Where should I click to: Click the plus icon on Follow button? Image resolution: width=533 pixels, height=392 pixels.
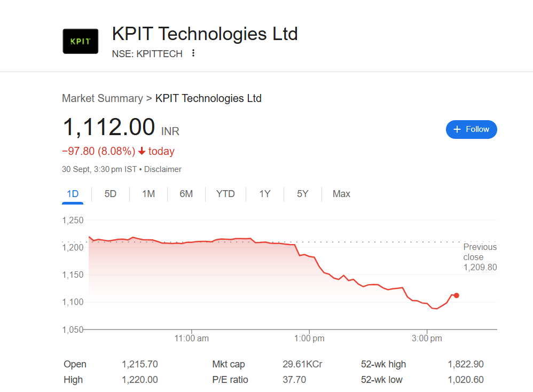pyautogui.click(x=457, y=129)
